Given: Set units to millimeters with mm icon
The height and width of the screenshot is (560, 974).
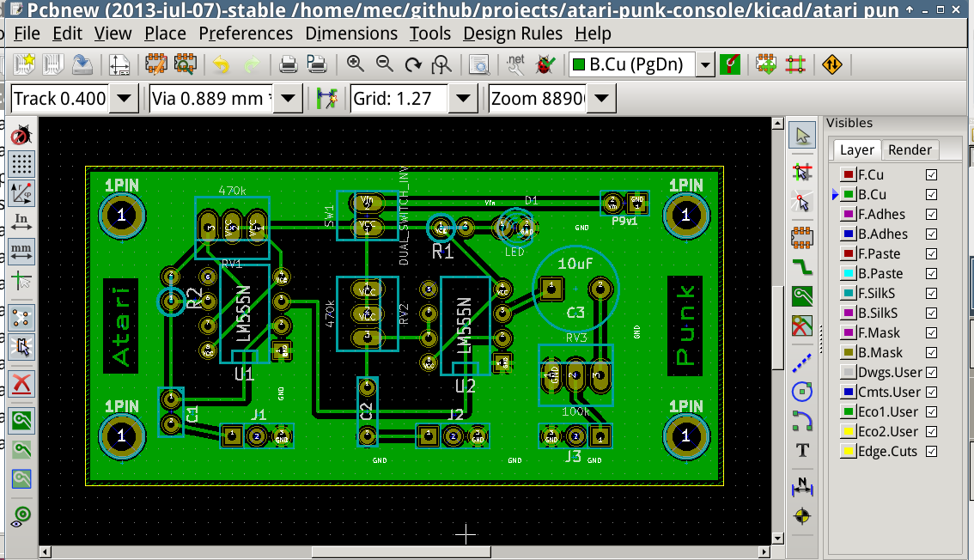Looking at the screenshot, I should [21, 251].
